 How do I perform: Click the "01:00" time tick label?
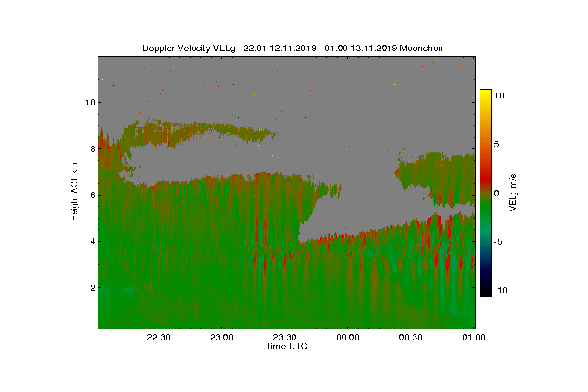tap(474, 337)
